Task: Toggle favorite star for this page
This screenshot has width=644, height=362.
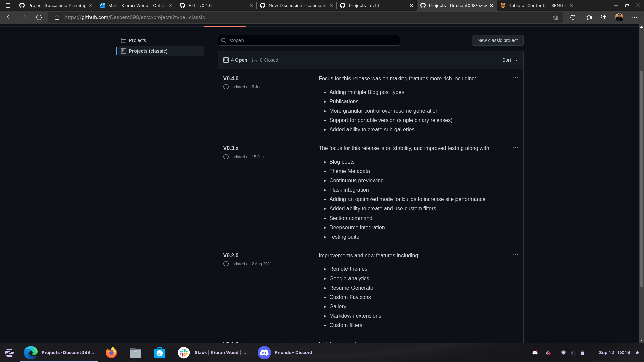Action: 555,17
